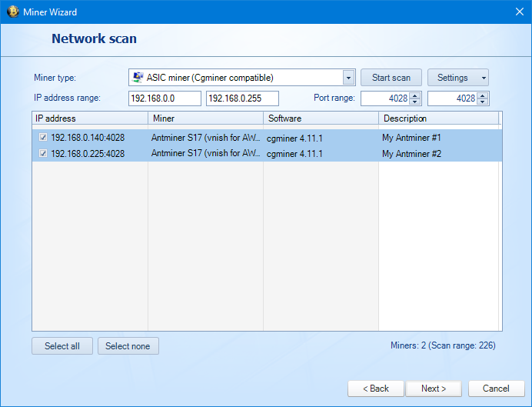Click the My Antminer #1 description
Image resolution: width=532 pixels, height=407 pixels.
[x=411, y=138]
